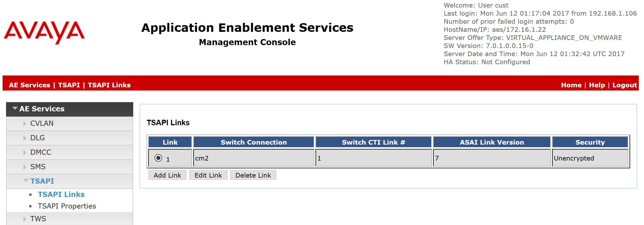The image size is (644, 225).
Task: Expand the DMCC arrow
Action: [25, 152]
